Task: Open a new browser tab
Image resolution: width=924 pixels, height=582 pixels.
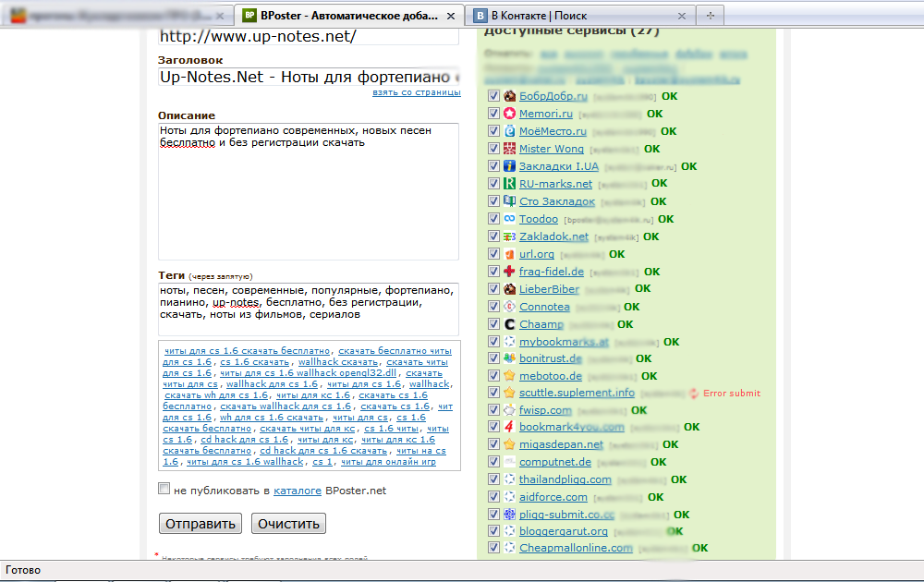Action: tap(710, 16)
